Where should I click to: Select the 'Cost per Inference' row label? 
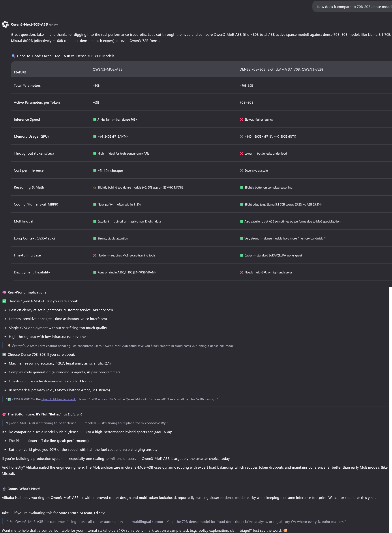(29, 170)
